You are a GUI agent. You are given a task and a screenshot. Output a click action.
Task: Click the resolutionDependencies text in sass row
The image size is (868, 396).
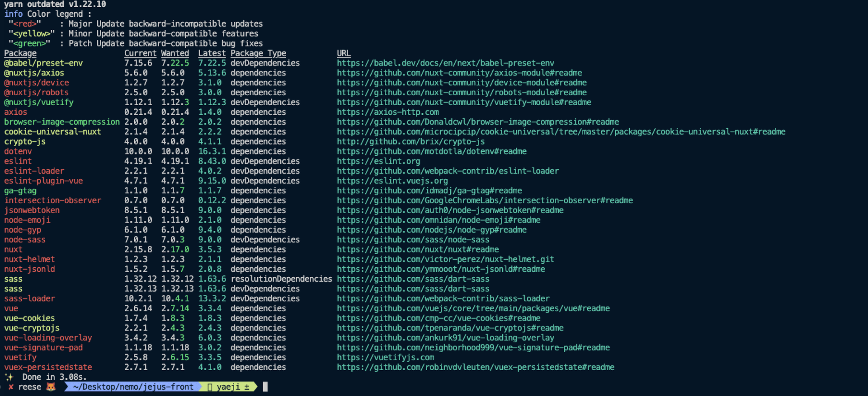pos(281,279)
